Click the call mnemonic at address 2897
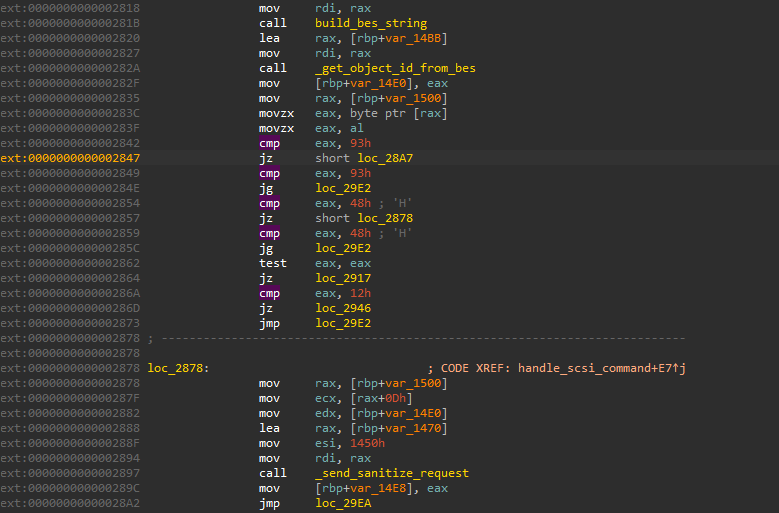 pos(273,473)
